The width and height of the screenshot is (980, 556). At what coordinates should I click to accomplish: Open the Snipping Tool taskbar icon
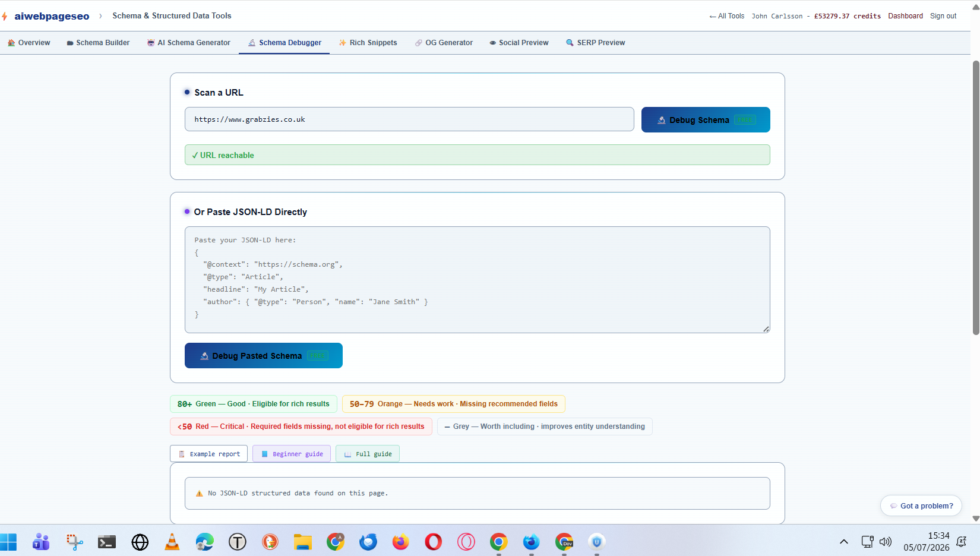[74, 542]
